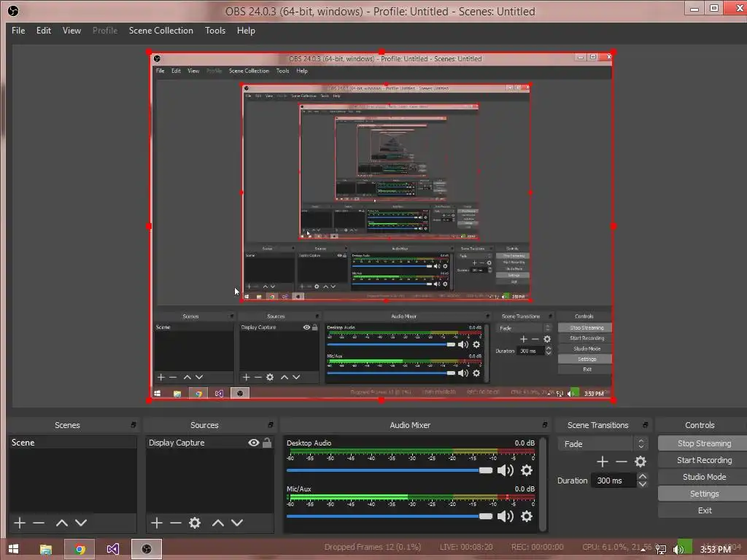This screenshot has height=560, width=747.
Task: Open Mic/Aux settings gear
Action: tap(527, 516)
